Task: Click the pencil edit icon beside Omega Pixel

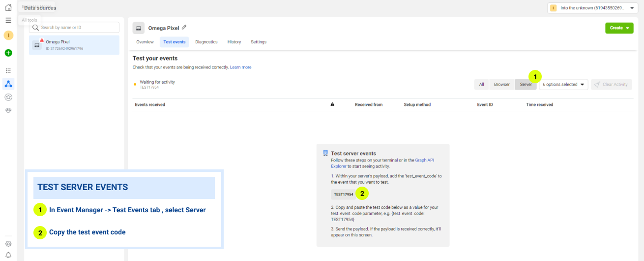Action: pos(184,28)
